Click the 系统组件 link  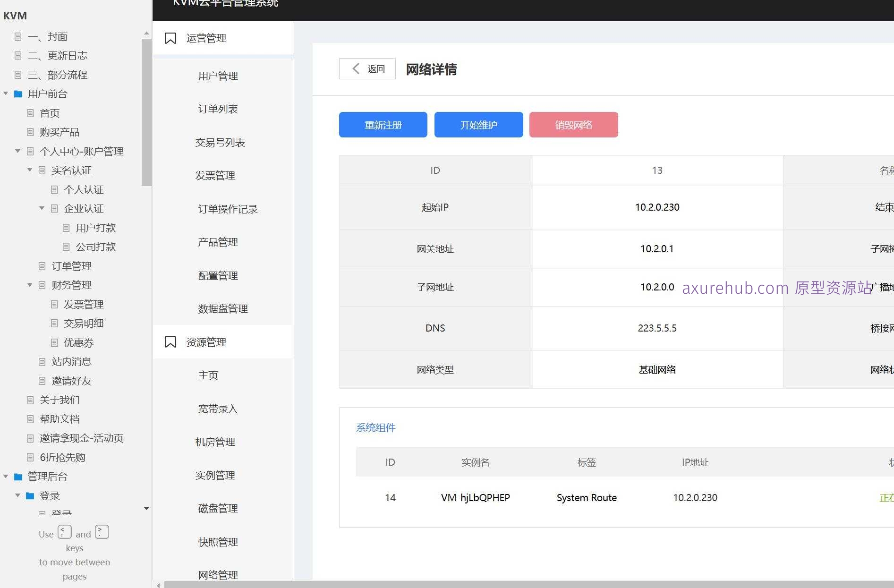tap(375, 427)
